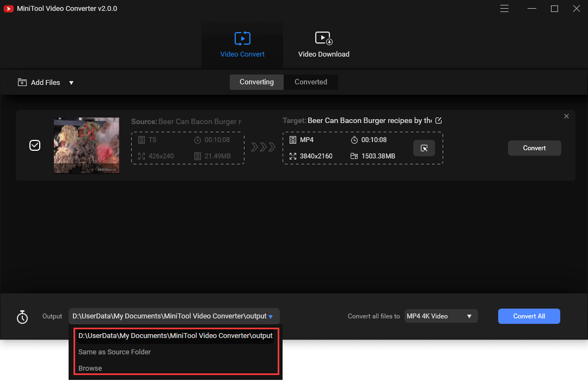Open the hamburger menu in title bar
Image resolution: width=588 pixels, height=381 pixels.
tap(504, 9)
